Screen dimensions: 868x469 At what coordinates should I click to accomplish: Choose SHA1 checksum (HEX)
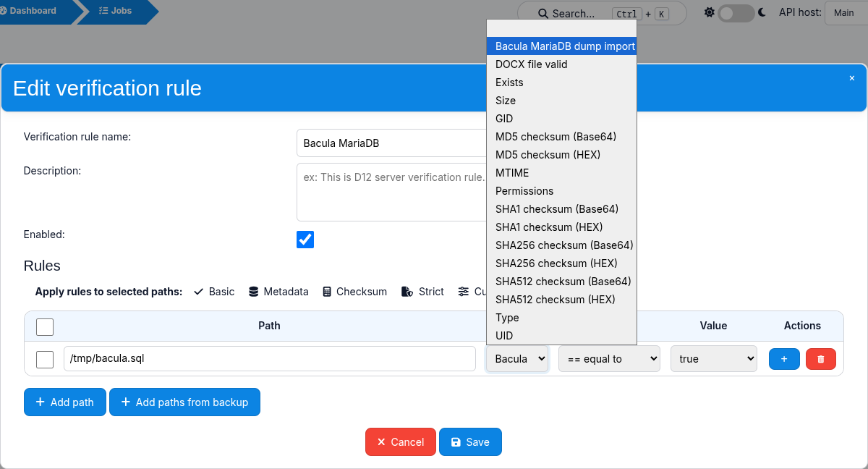[562, 227]
